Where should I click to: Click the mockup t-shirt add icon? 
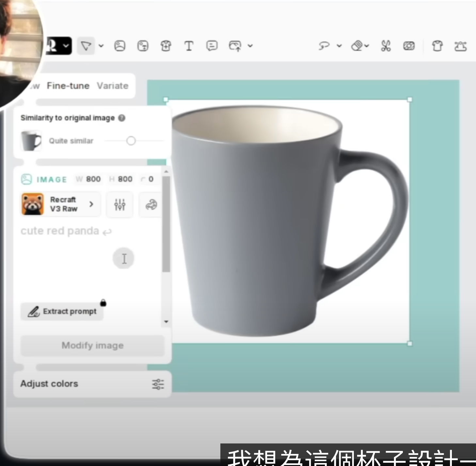coord(166,46)
